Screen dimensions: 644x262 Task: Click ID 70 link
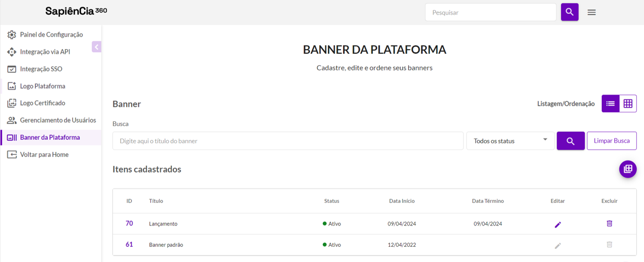[129, 223]
